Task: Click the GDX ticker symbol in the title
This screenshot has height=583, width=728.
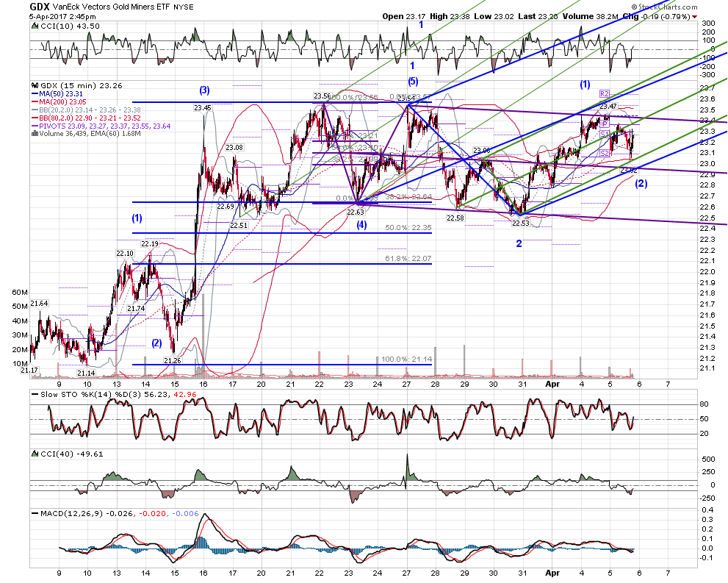Action: [x=40, y=7]
